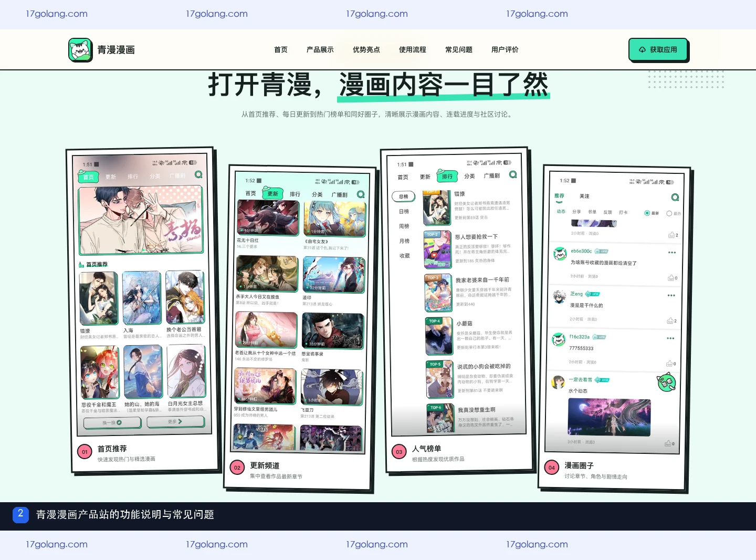Image resolution: width=756 pixels, height=560 pixels.
Task: Select 广播剧 tab in first phone screenshot
Action: pos(177,175)
